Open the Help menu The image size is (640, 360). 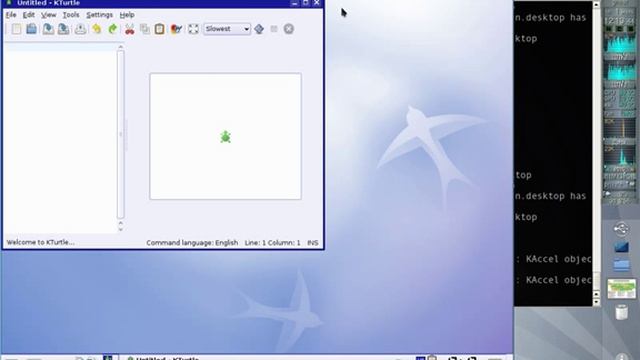point(127,15)
